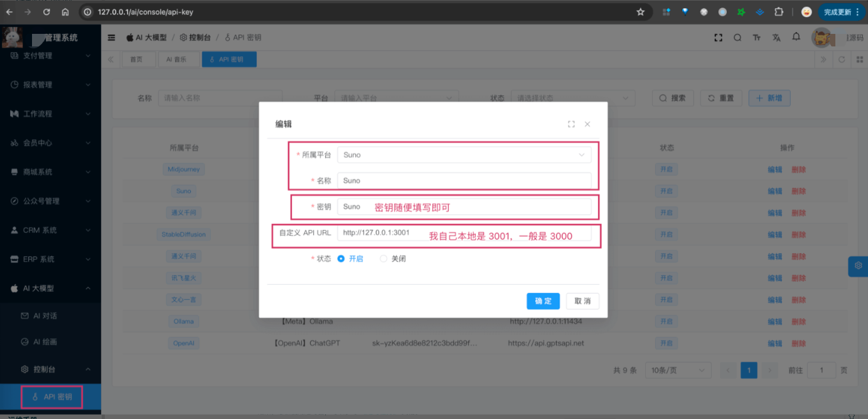This screenshot has width=868, height=419.
Task: Click the 密钥 input in the dialog
Action: [x=464, y=206]
